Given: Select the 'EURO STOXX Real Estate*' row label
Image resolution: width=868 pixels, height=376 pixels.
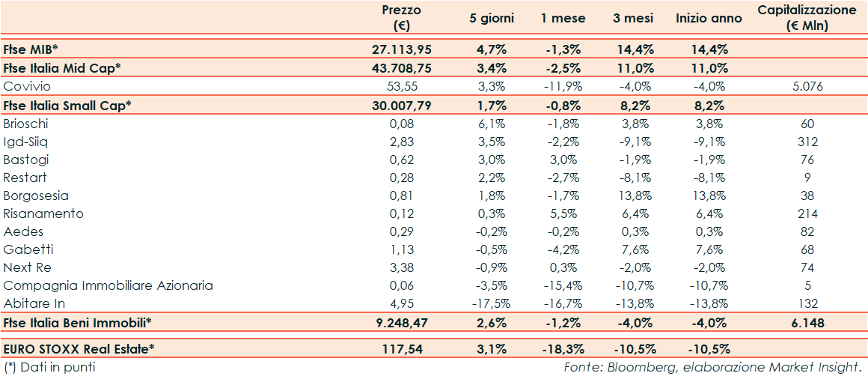Looking at the screenshot, I should (79, 348).
